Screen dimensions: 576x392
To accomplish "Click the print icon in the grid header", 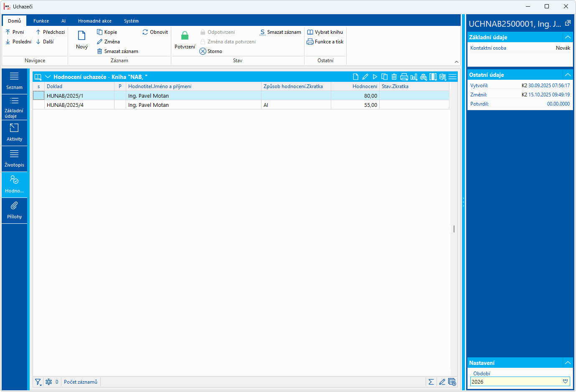I will click(404, 77).
